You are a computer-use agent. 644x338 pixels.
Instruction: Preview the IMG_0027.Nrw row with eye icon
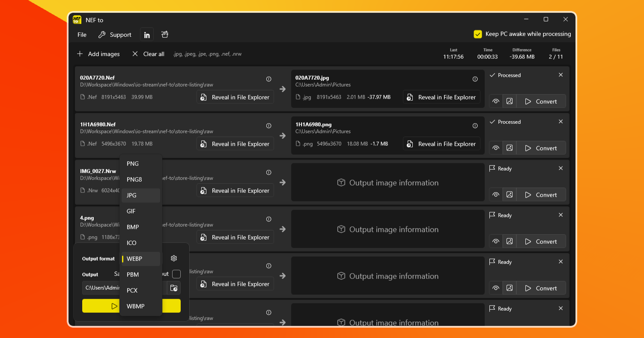496,195
